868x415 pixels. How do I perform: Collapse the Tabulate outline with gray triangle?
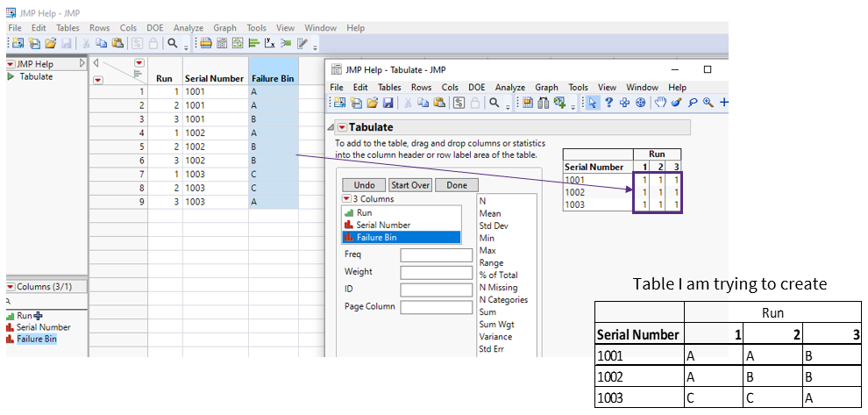click(331, 128)
